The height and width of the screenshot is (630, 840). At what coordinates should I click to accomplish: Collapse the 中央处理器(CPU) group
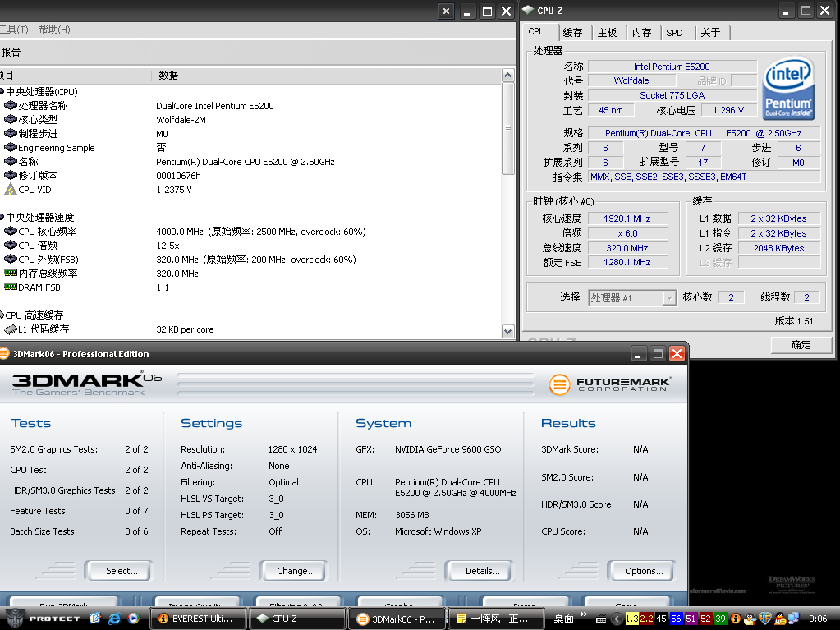(x=2, y=92)
